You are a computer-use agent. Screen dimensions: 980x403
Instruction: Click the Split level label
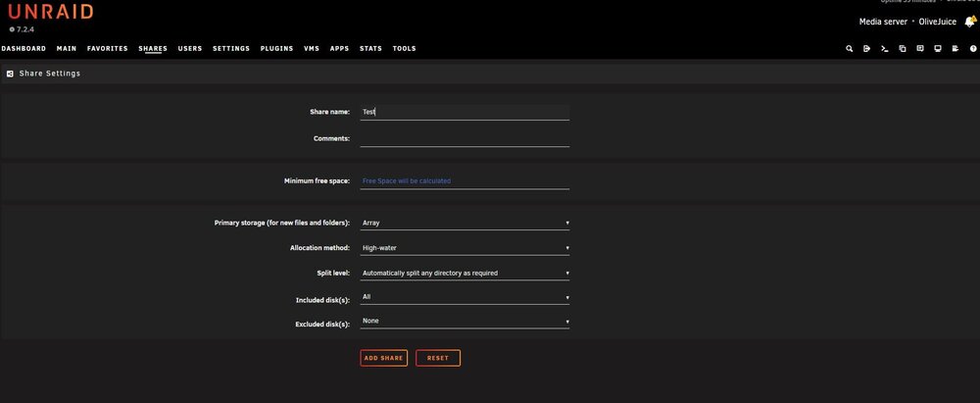(x=334, y=273)
